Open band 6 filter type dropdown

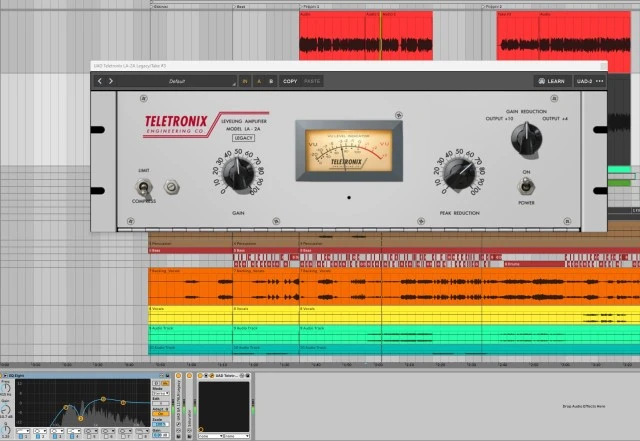(x=108, y=431)
